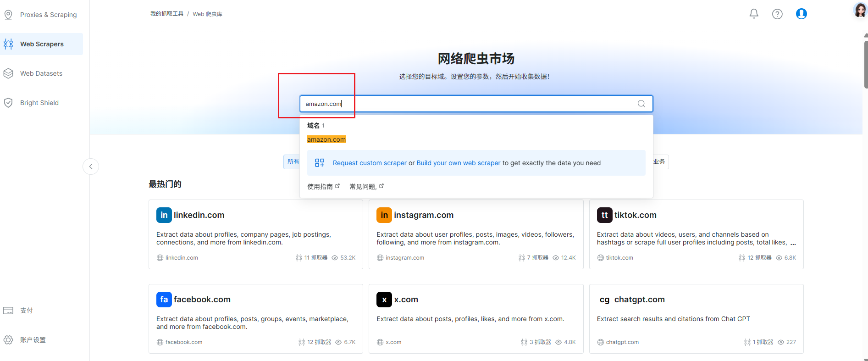
Task: Open Proxies & Scraping from the sidebar
Action: [x=49, y=15]
